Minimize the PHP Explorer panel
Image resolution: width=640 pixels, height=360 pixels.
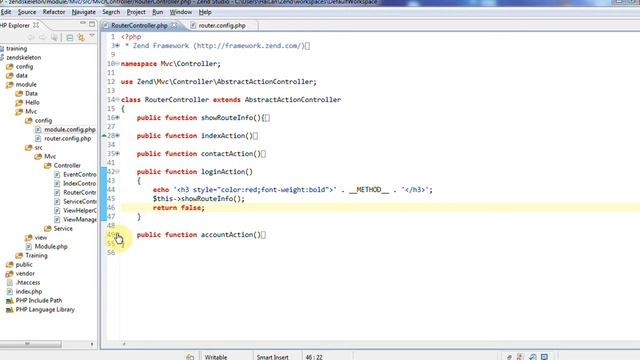pos(83,24)
